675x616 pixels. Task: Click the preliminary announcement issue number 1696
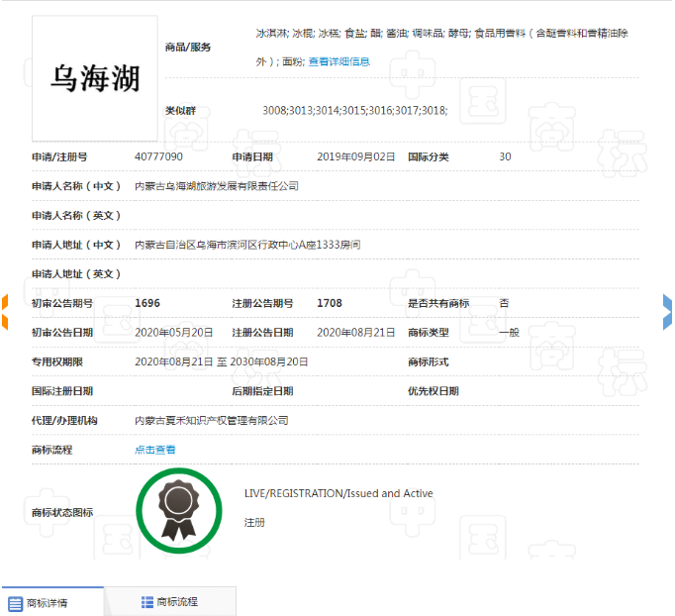pos(147,303)
